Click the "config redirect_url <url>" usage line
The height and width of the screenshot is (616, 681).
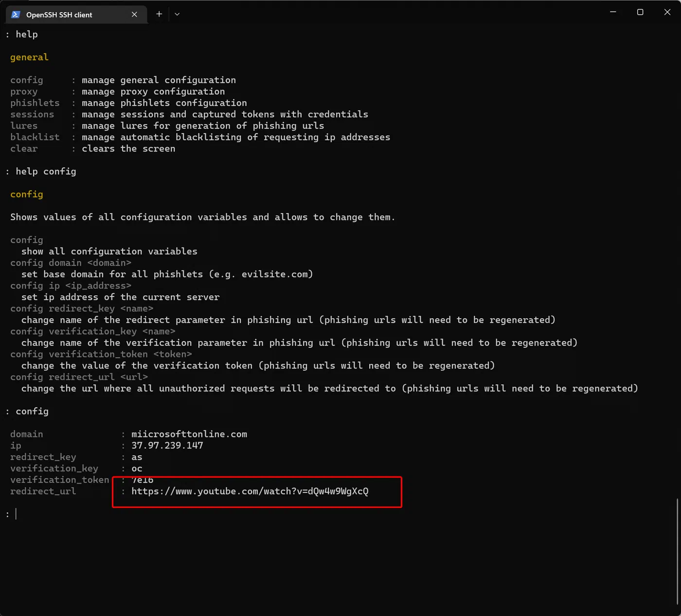pos(79,377)
